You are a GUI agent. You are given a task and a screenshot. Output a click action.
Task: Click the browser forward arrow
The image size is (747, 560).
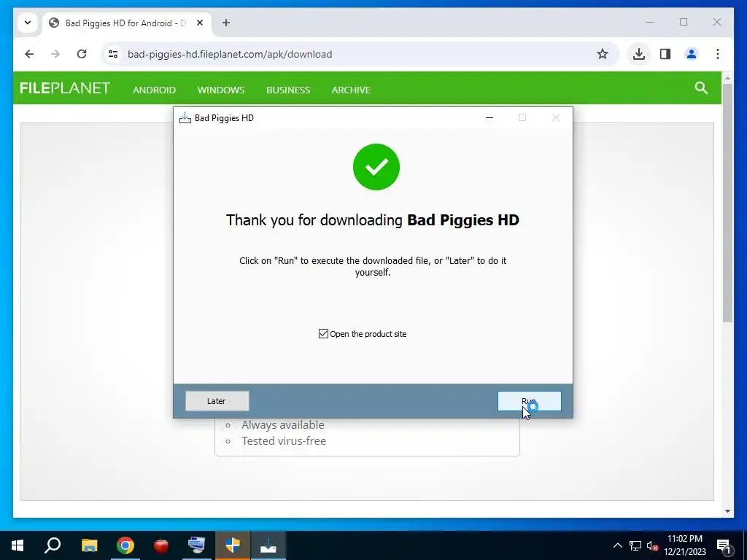(55, 54)
